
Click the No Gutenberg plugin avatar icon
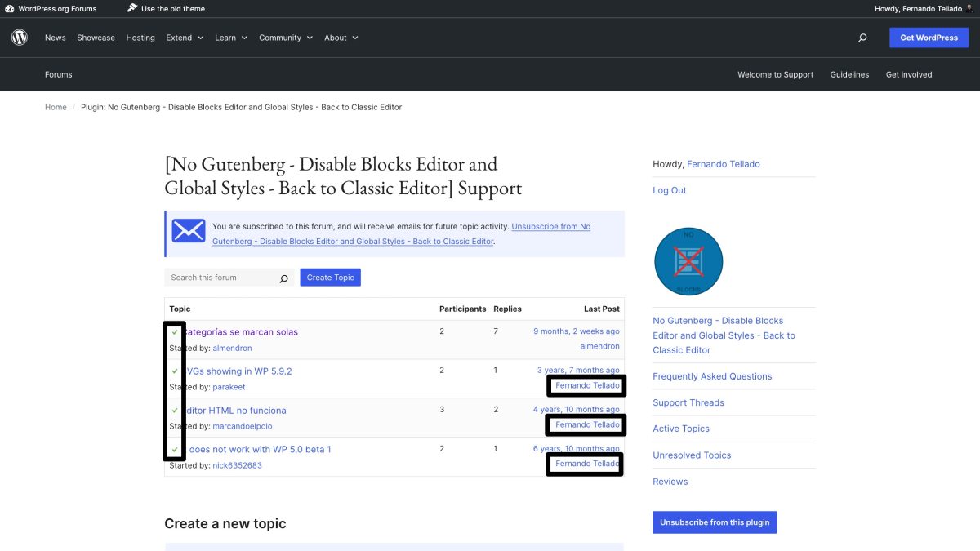(688, 261)
